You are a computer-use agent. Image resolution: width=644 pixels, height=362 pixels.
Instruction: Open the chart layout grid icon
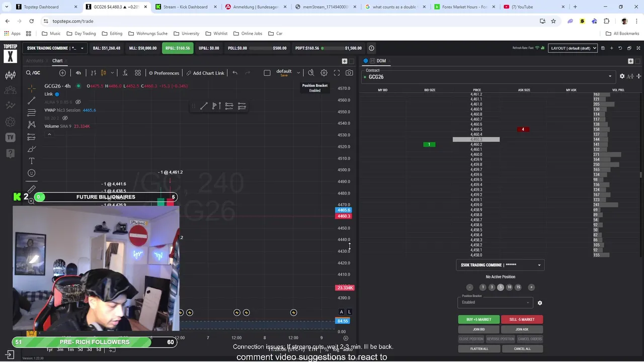point(138,73)
